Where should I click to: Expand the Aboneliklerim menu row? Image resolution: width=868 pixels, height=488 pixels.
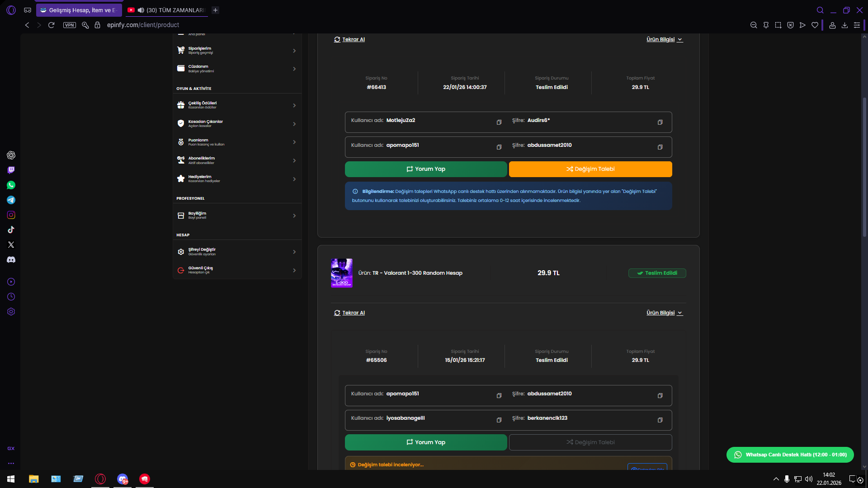(237, 160)
